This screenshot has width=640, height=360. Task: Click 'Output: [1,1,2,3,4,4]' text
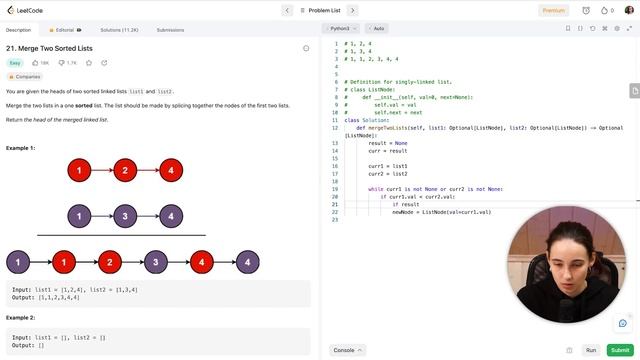tap(46, 298)
